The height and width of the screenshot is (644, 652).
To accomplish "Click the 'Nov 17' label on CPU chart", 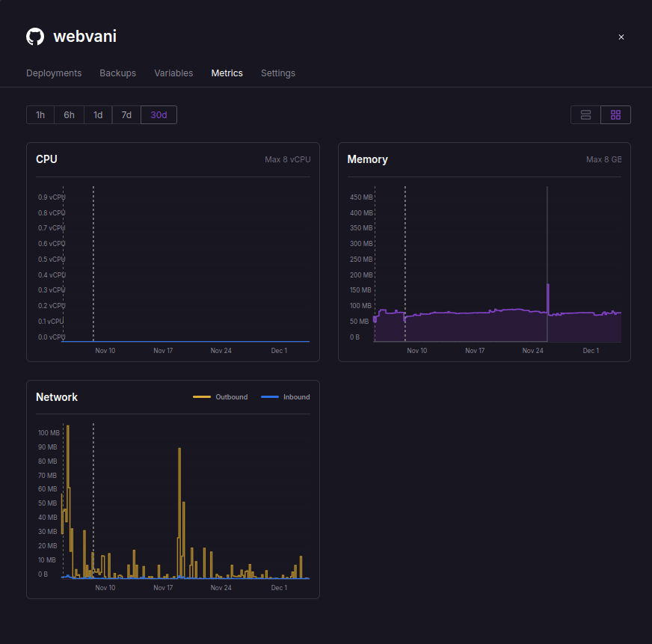I will tap(163, 351).
